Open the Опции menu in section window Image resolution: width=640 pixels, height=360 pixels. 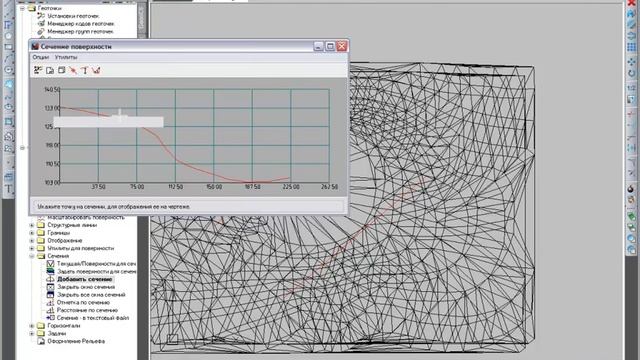[40, 58]
